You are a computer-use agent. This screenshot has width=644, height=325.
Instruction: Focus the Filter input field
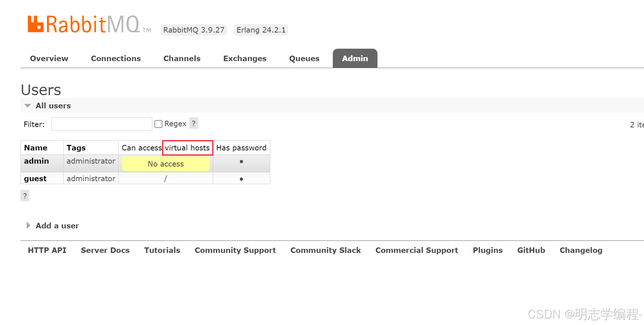coord(102,124)
